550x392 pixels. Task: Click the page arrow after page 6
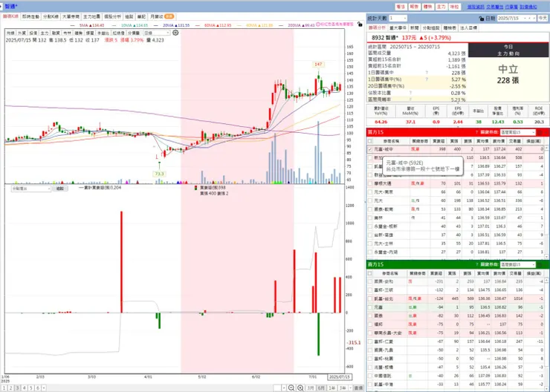[44, 388]
